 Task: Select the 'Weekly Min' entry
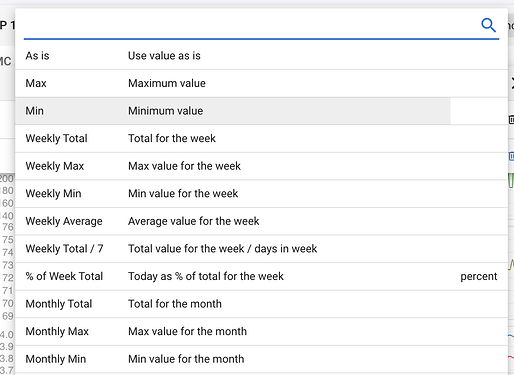[x=261, y=194]
